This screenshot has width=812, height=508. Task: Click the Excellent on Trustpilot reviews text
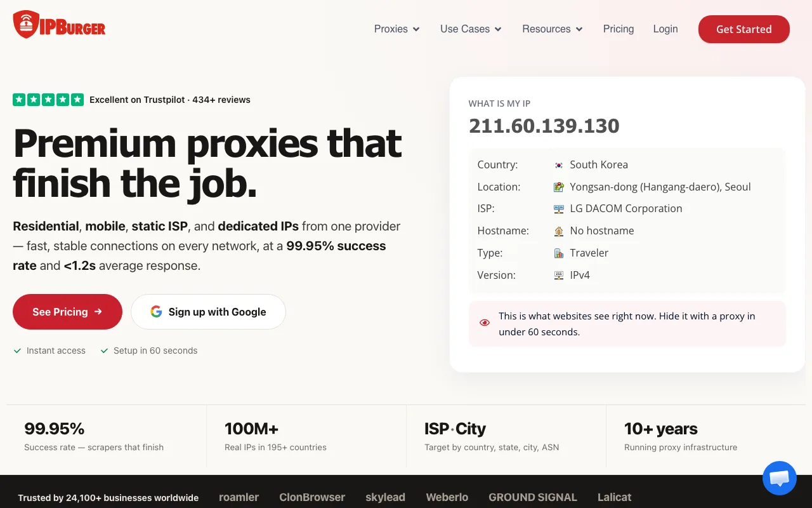[x=170, y=100]
